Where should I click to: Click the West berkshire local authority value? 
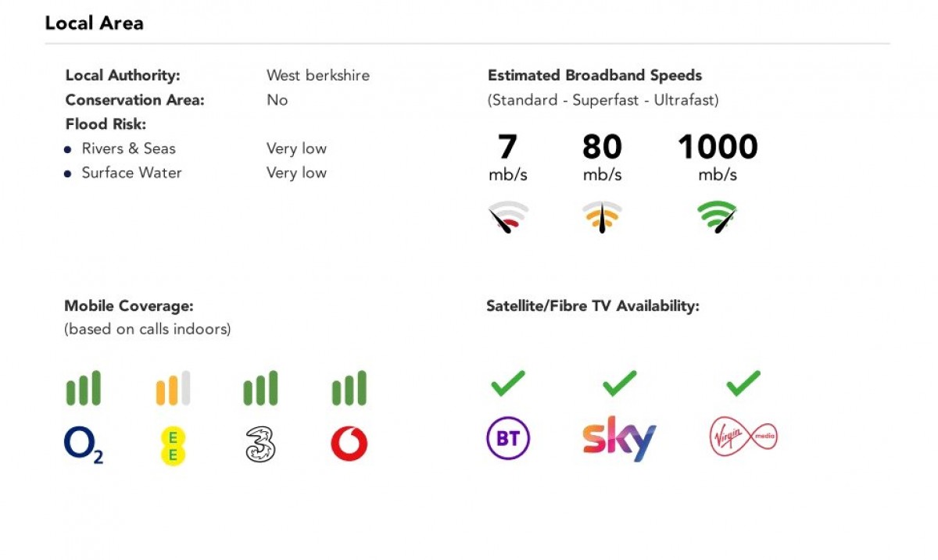[x=318, y=76]
